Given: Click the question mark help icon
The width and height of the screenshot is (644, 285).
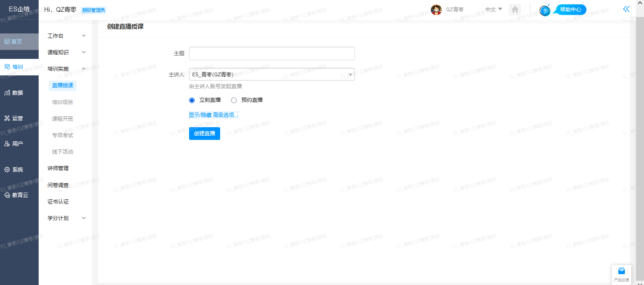Looking at the screenshot, I should pyautogui.click(x=545, y=10).
